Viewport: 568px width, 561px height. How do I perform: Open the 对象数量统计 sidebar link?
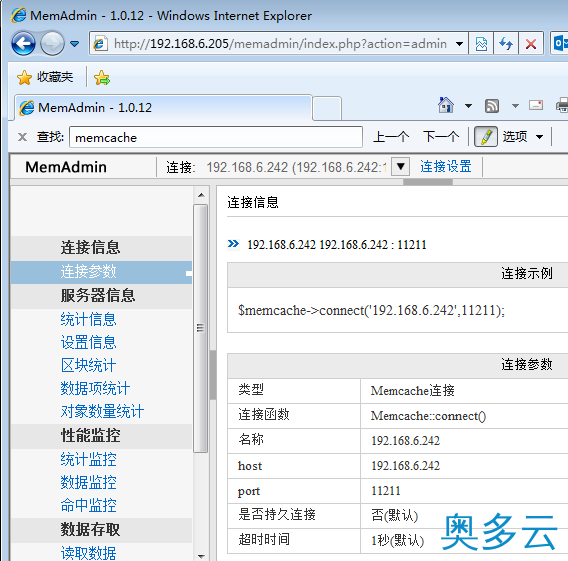[x=102, y=411]
